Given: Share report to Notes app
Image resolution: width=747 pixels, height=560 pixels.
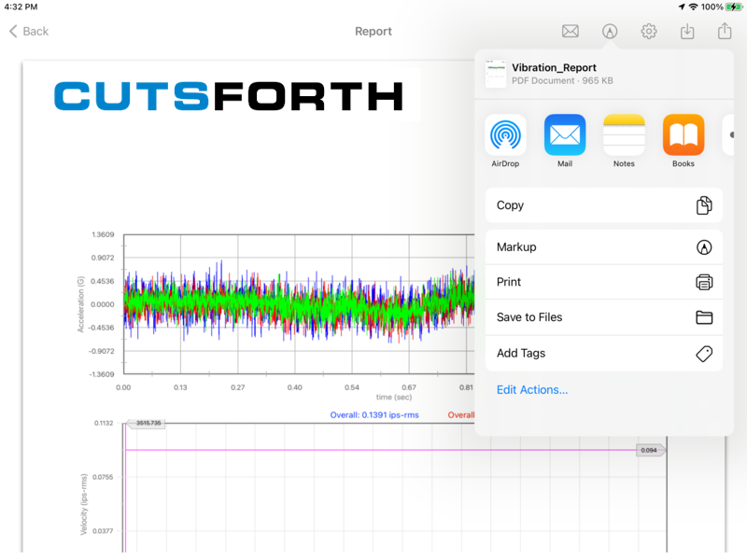Looking at the screenshot, I should (x=624, y=141).
